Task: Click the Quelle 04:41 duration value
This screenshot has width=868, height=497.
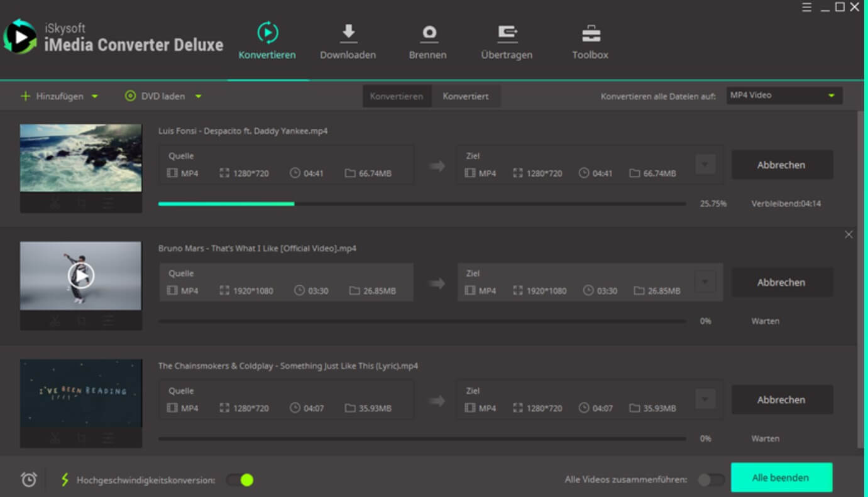Action: tap(314, 173)
